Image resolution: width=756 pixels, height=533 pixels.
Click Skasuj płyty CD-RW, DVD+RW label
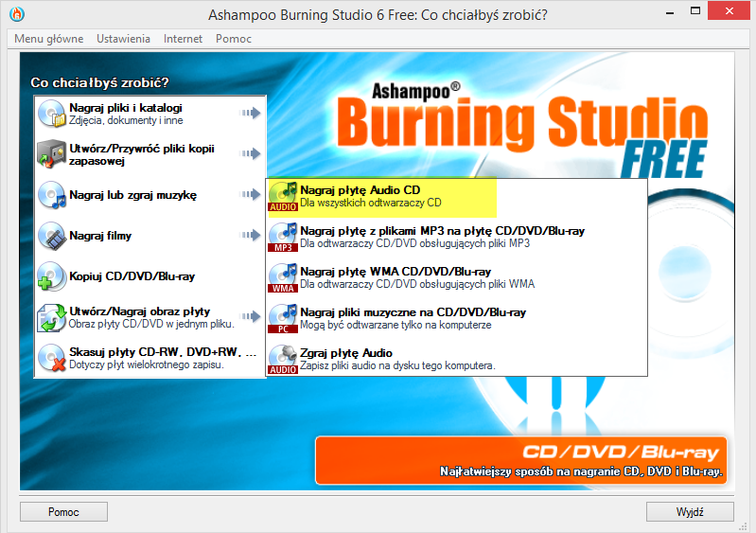click(163, 351)
